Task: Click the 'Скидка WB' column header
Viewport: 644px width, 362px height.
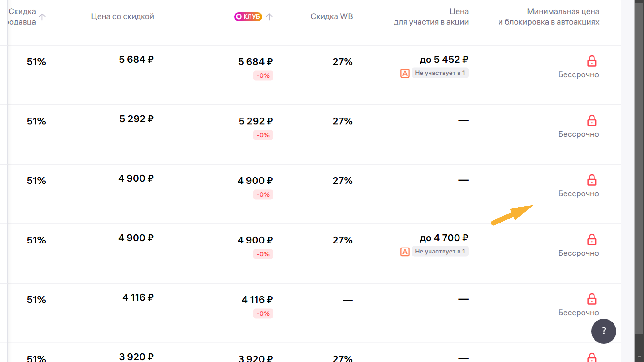Action: pyautogui.click(x=332, y=16)
